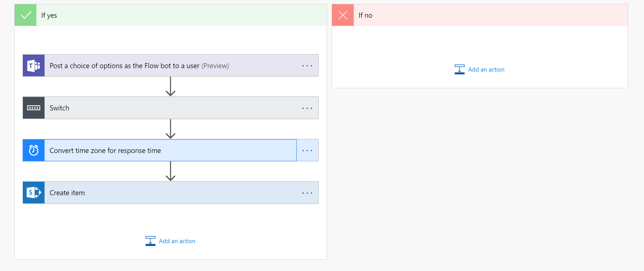Click the alarm clock icon on Convert action
The image size is (644, 271).
coord(34,150)
